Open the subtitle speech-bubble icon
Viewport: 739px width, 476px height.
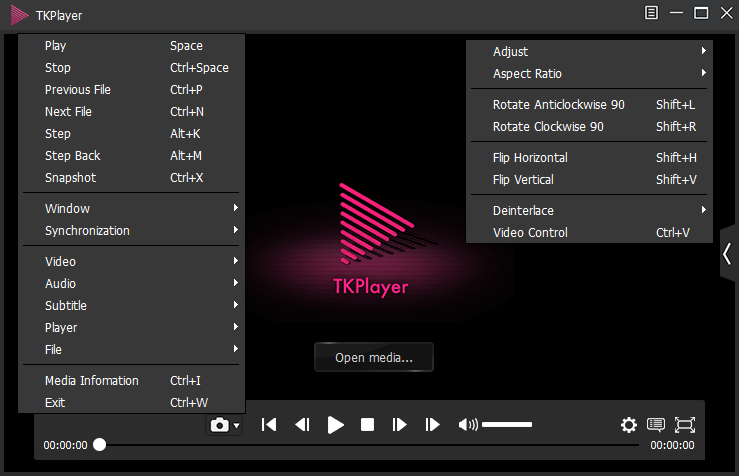[656, 425]
